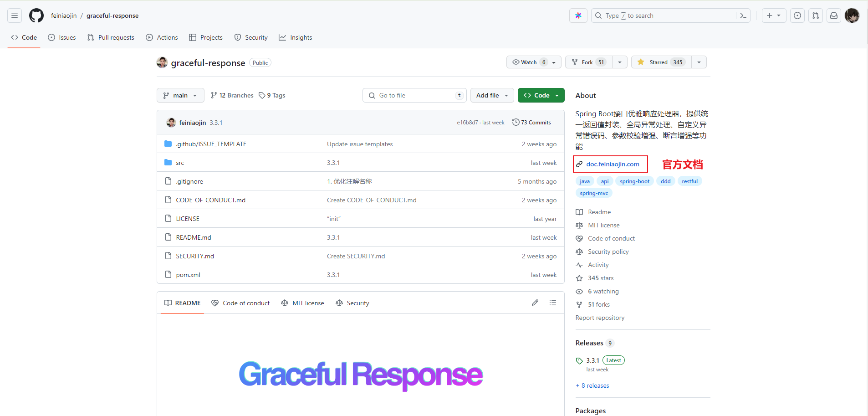Switch to the Code tab
868x416 pixels.
click(x=24, y=37)
